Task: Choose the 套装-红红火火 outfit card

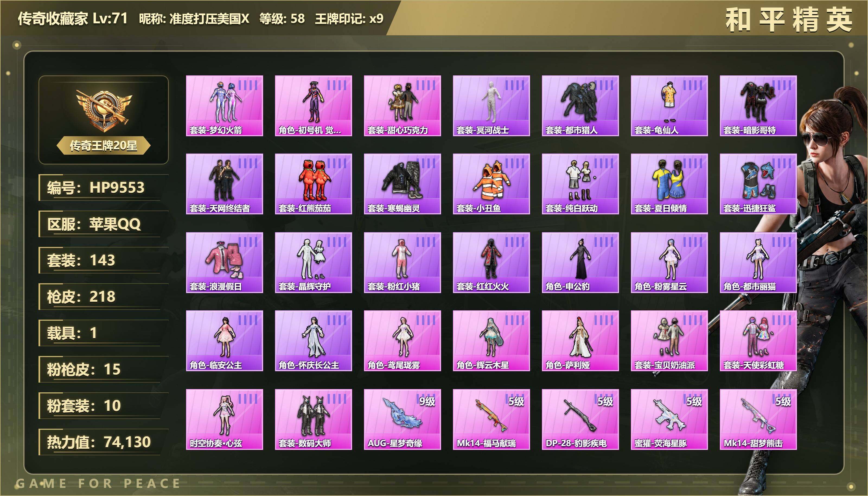Action: 492,262
